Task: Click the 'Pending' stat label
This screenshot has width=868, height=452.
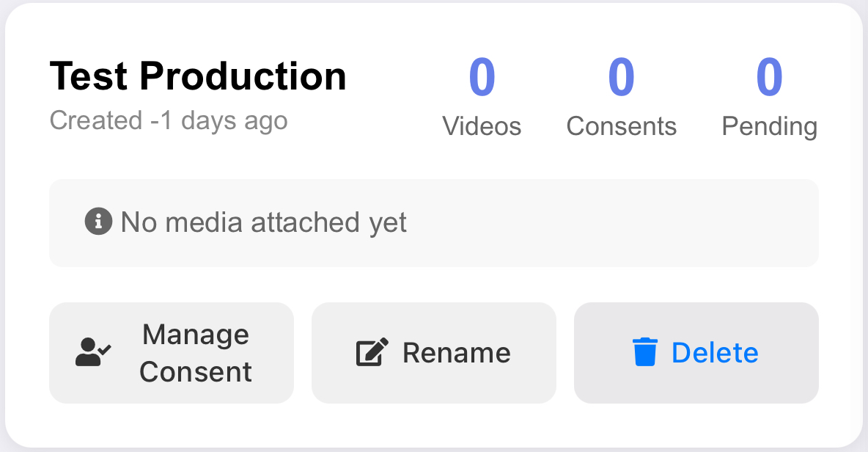Action: pos(769,126)
